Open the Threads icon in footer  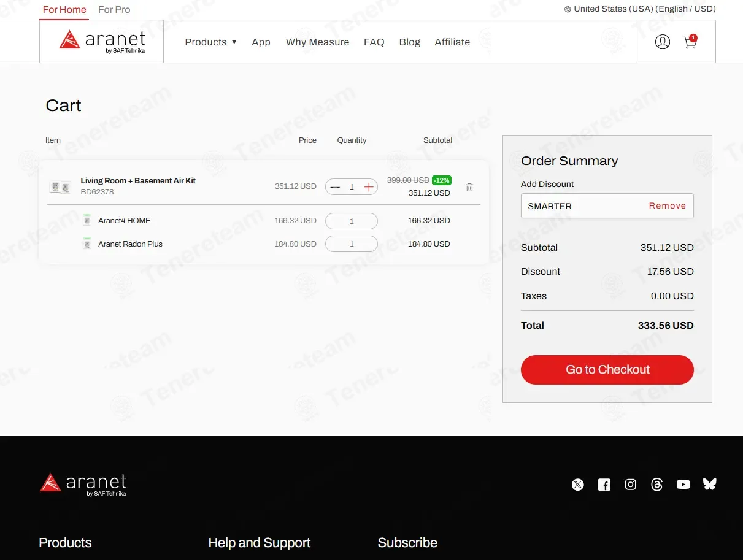pyautogui.click(x=657, y=485)
